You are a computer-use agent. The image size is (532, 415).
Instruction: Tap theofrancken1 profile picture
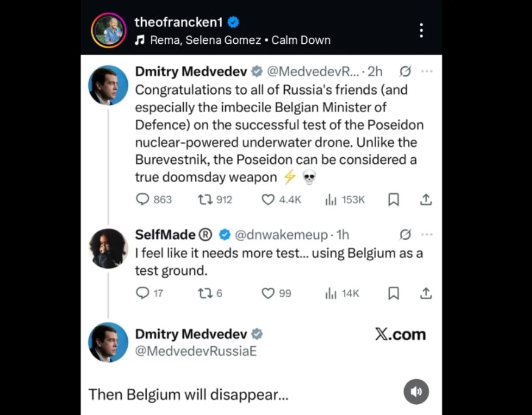[108, 30]
